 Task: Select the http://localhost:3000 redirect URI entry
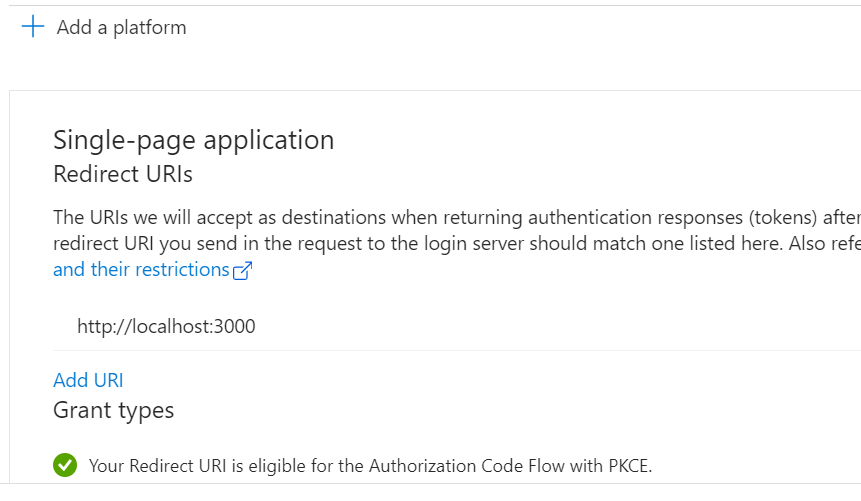(166, 326)
